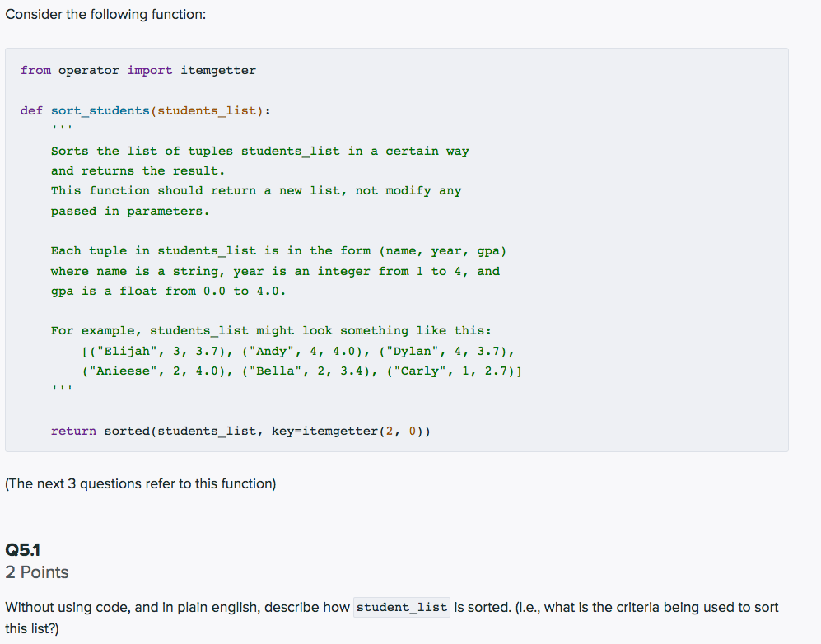Screen dimensions: 821x644
Task: Click the 2 Points label
Action: pyautogui.click(x=36, y=572)
